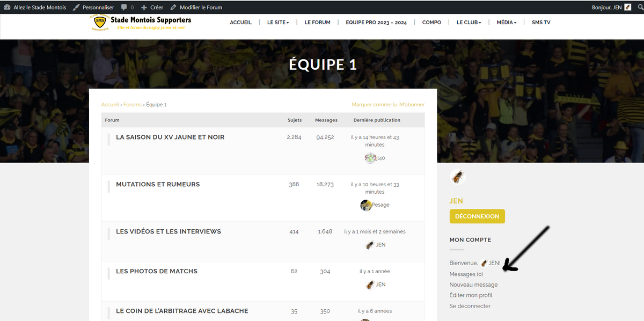Click Pesage's avatar in Mutations et Rumeurs row

click(366, 205)
